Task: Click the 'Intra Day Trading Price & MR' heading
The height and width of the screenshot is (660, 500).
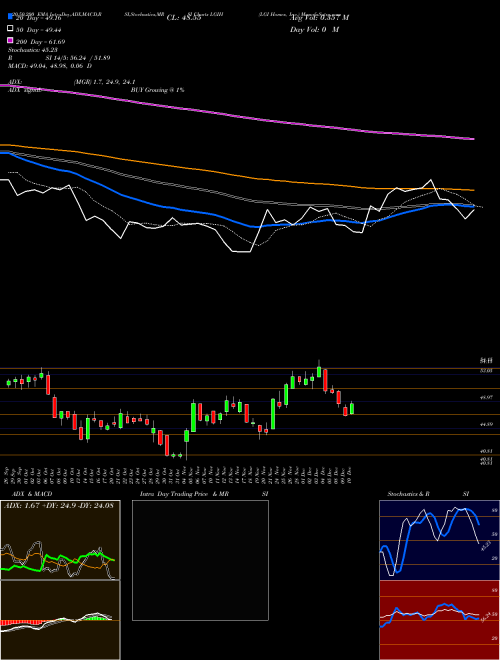Action: 184,494
